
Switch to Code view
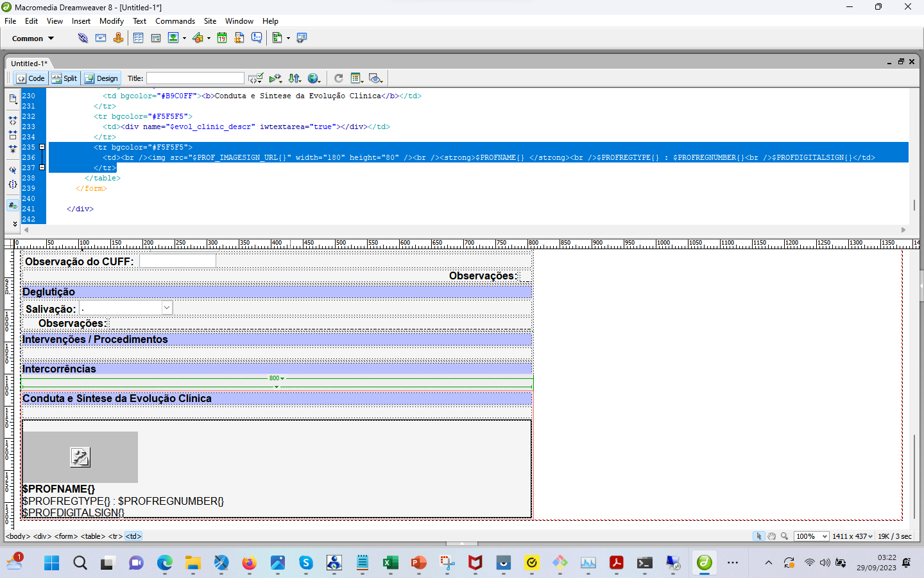[x=31, y=78]
